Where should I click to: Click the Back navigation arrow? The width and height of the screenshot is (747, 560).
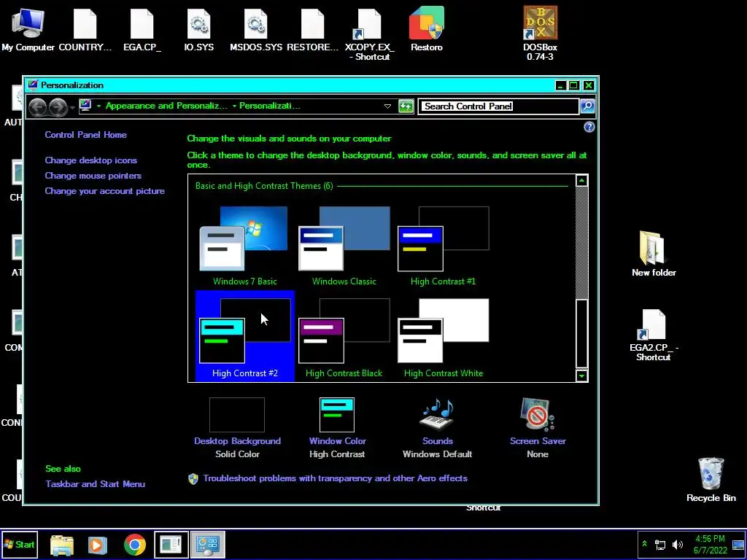(x=38, y=106)
